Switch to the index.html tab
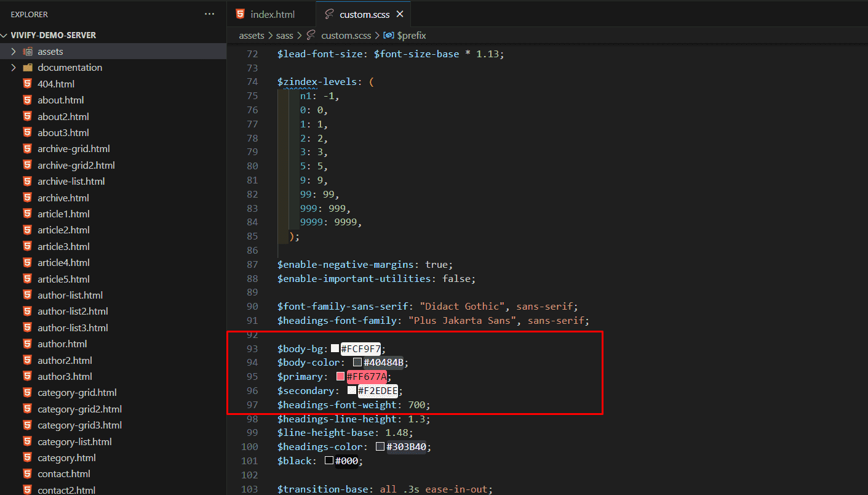 [x=271, y=14]
